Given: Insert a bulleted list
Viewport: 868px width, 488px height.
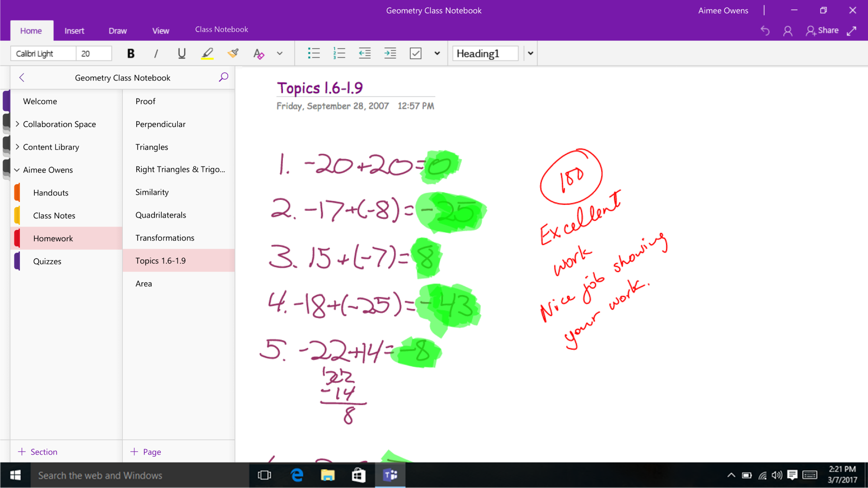Looking at the screenshot, I should [x=314, y=53].
